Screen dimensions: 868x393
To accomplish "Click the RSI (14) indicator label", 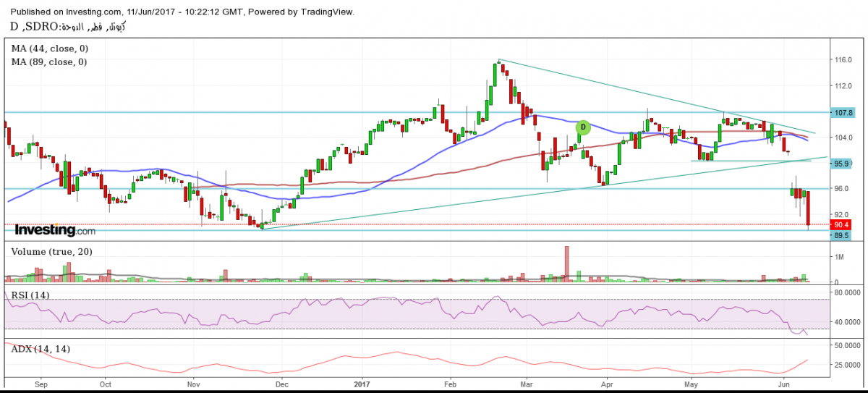I will (x=30, y=294).
